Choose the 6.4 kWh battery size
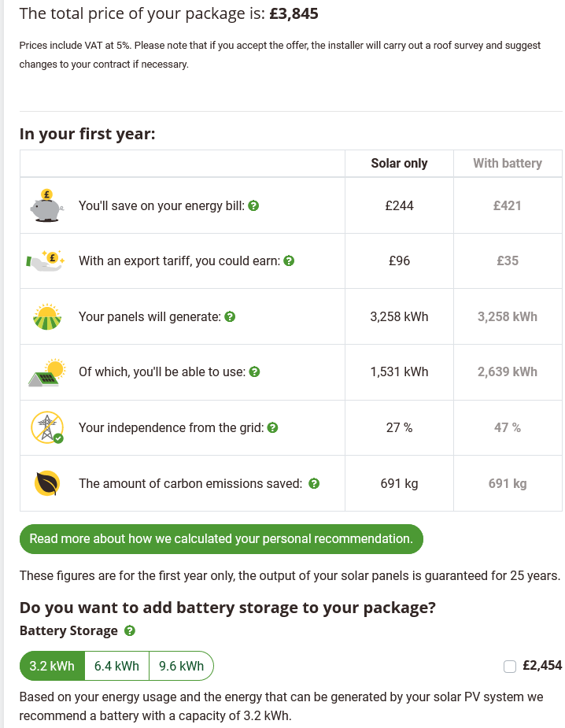565x728 pixels. tap(116, 667)
